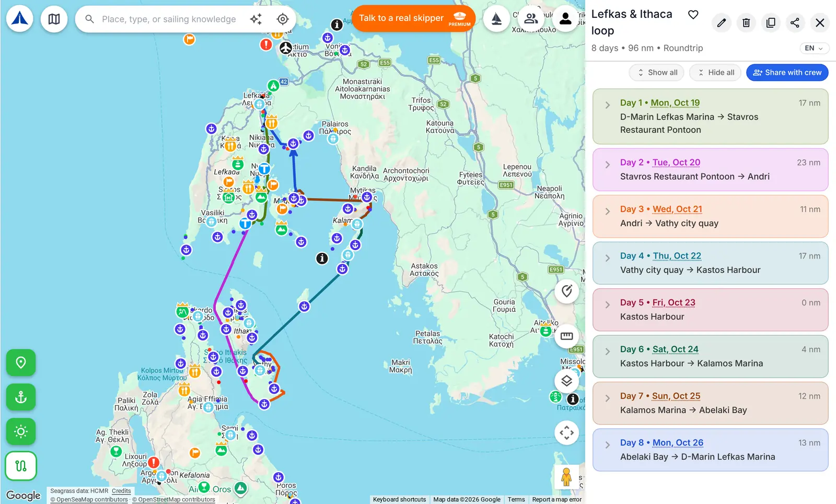This screenshot has width=836, height=504.
Task: Favorite the Lefkas & Ithaca loop
Action: point(693,15)
